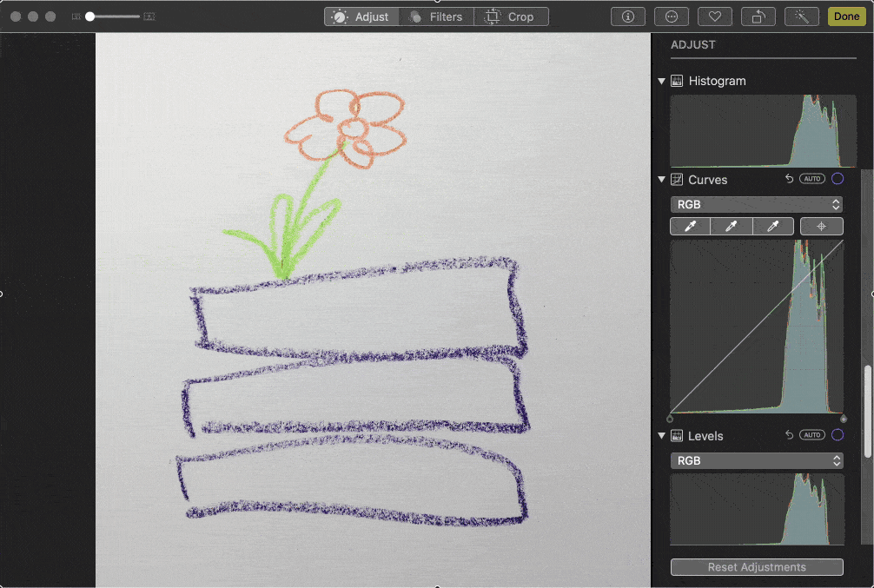Click the Curves black point handle
The image size is (874, 588).
(670, 419)
